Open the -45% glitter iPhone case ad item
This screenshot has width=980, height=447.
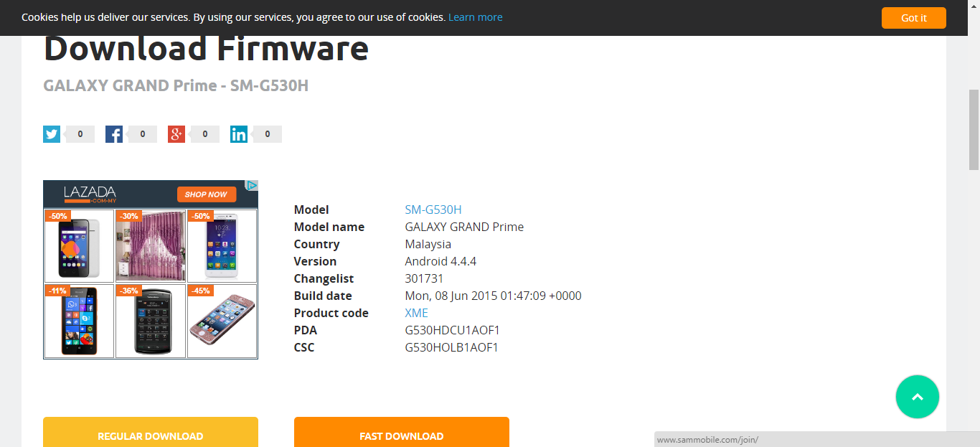point(222,321)
